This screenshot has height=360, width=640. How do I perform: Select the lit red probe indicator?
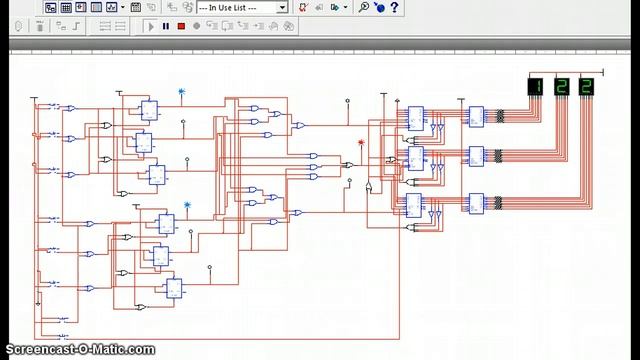coord(361,142)
